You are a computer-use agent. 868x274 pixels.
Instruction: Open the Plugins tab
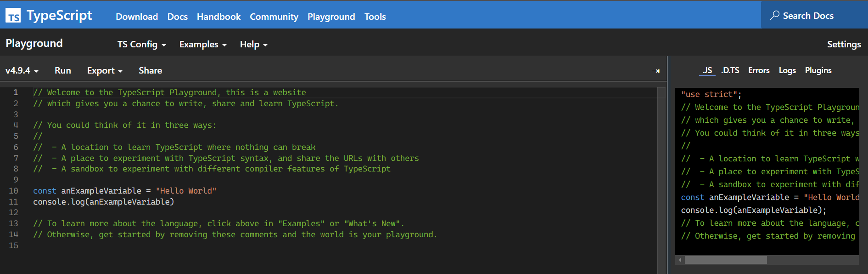[818, 70]
